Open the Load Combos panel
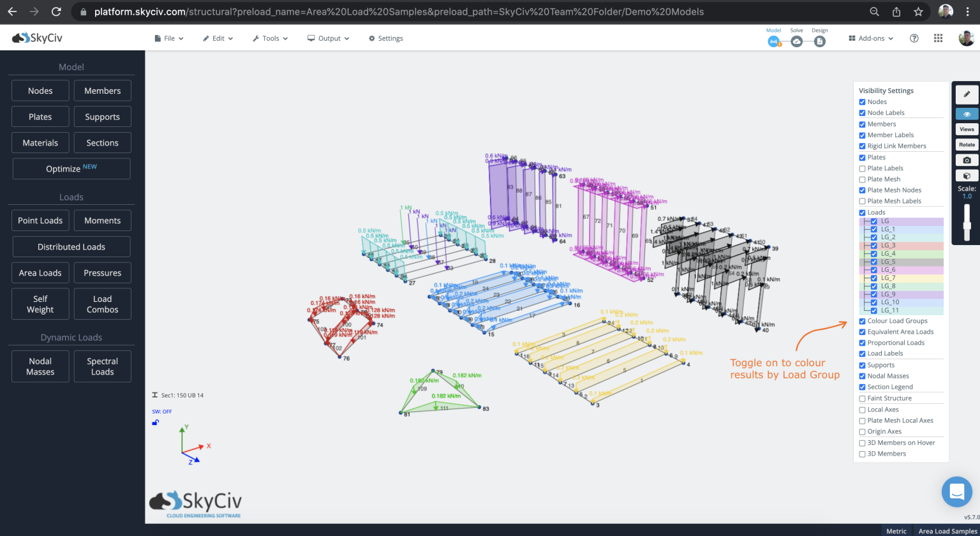 (102, 304)
